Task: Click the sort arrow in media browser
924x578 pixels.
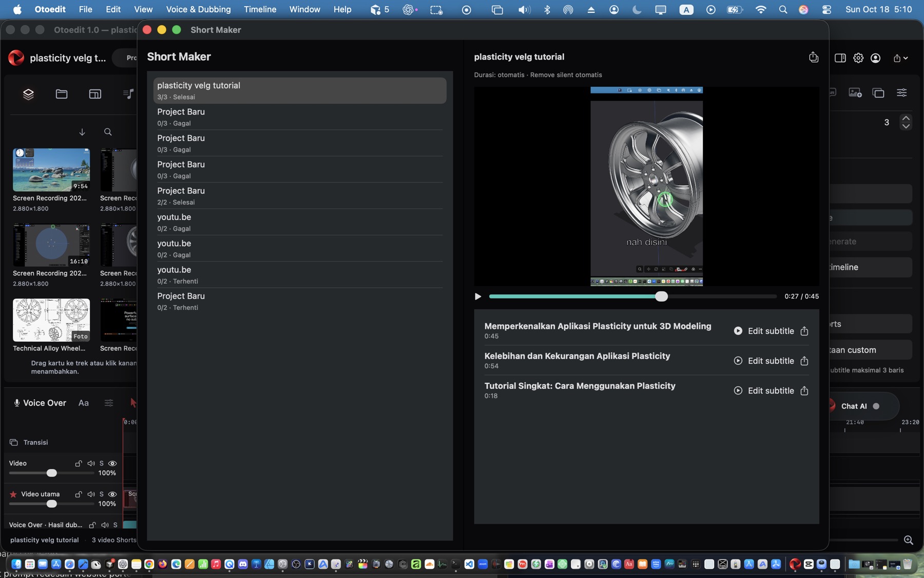Action: pos(82,132)
